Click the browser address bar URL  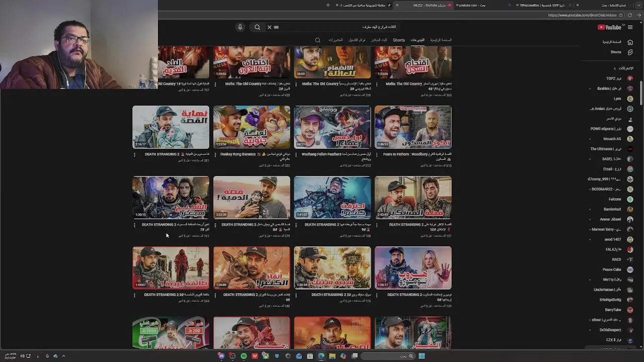[x=582, y=15]
